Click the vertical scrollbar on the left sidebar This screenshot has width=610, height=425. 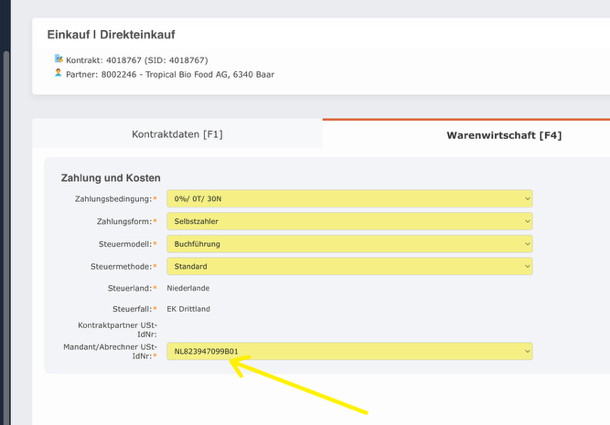pos(6,237)
